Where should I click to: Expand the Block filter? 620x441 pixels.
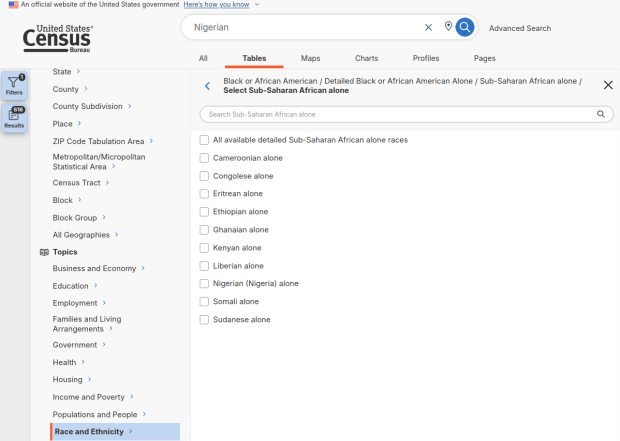[x=67, y=200]
